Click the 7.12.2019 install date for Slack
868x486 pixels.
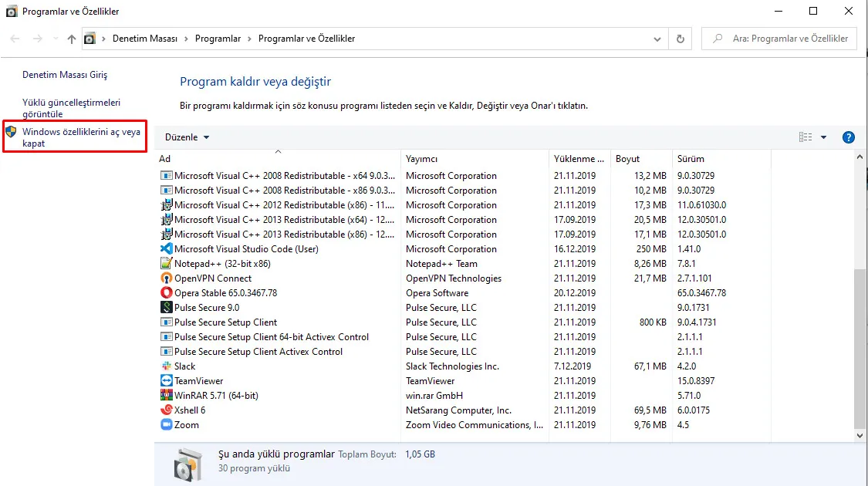point(572,366)
